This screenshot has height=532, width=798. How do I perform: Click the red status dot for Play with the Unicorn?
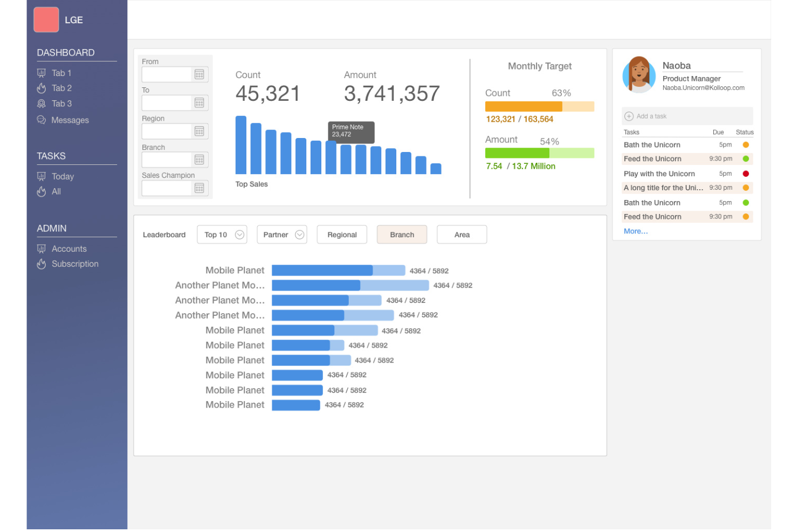pos(746,174)
